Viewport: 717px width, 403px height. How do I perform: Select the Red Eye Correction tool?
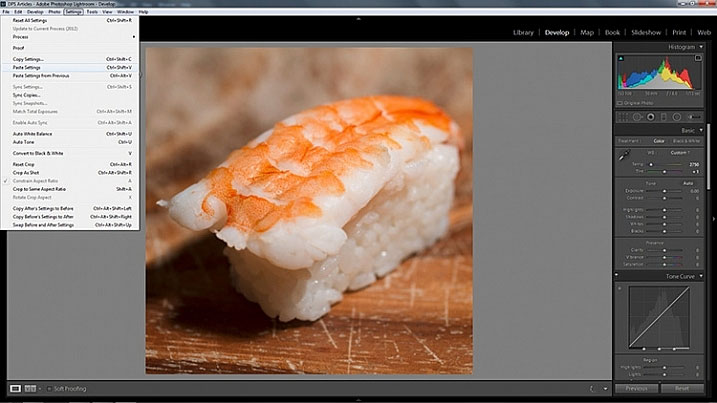(650, 117)
